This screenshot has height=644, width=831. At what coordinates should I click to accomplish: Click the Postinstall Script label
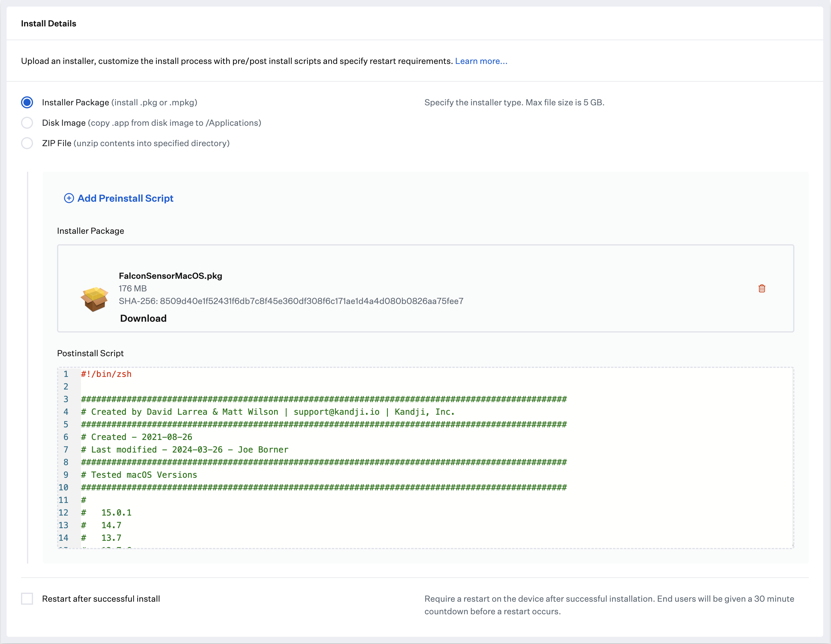click(90, 353)
